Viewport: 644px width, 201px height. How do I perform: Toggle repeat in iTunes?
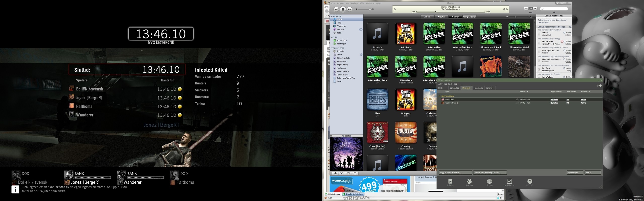tap(348, 173)
